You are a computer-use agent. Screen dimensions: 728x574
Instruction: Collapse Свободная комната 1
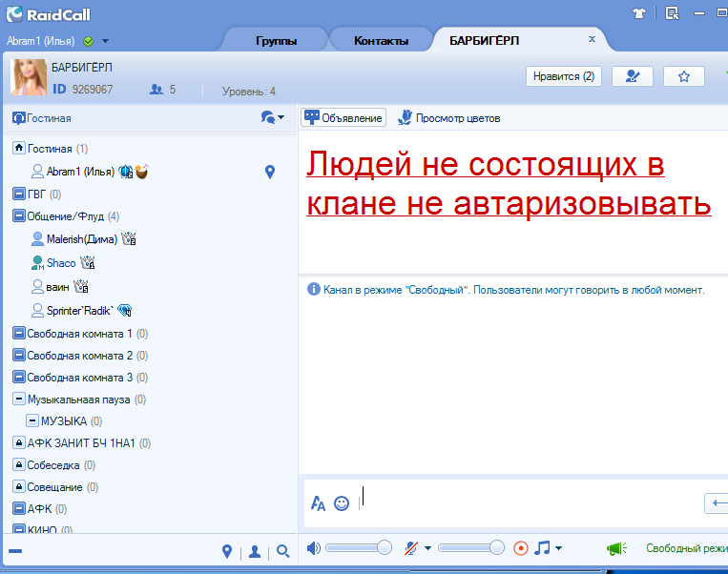(x=18, y=333)
